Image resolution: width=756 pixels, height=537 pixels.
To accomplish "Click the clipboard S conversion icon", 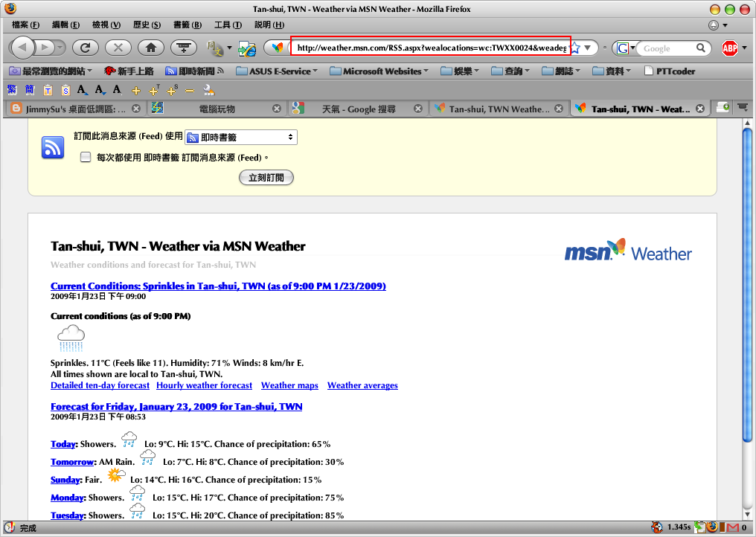I will pyautogui.click(x=65, y=90).
